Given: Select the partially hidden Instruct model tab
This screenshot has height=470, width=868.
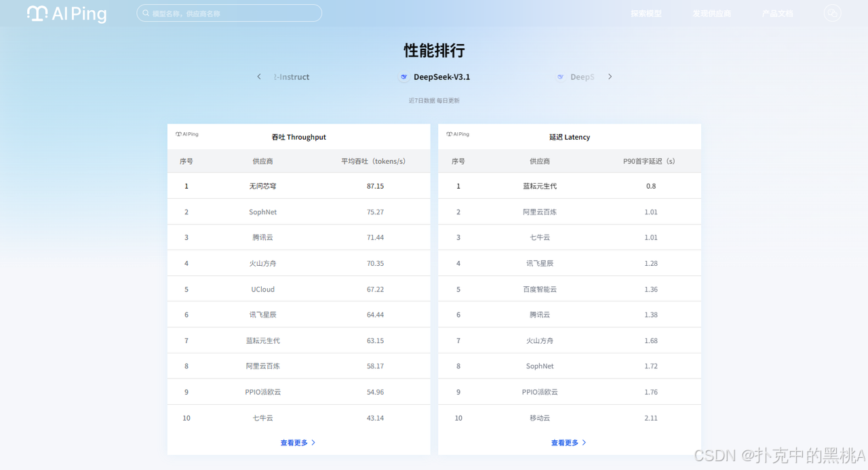Looking at the screenshot, I should pos(292,77).
